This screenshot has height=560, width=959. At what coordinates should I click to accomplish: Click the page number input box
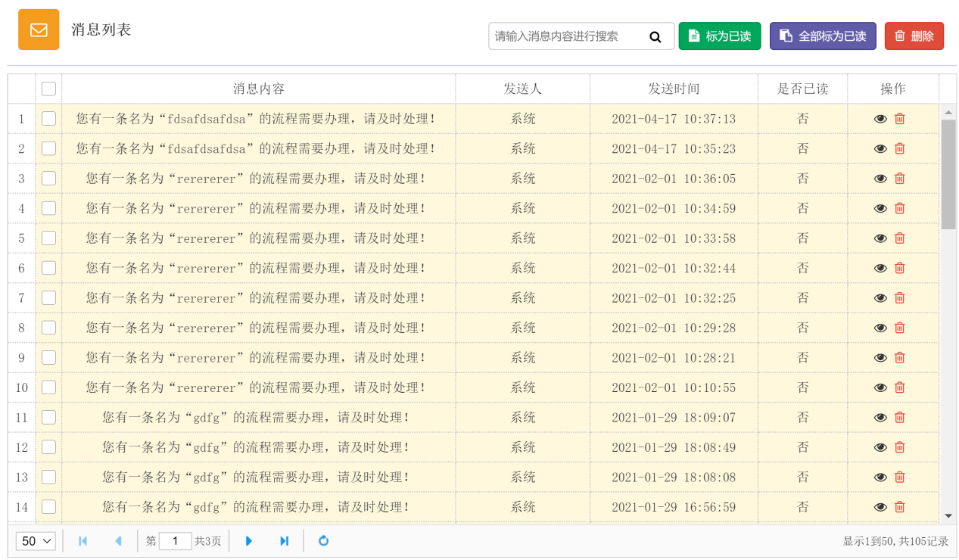click(176, 541)
